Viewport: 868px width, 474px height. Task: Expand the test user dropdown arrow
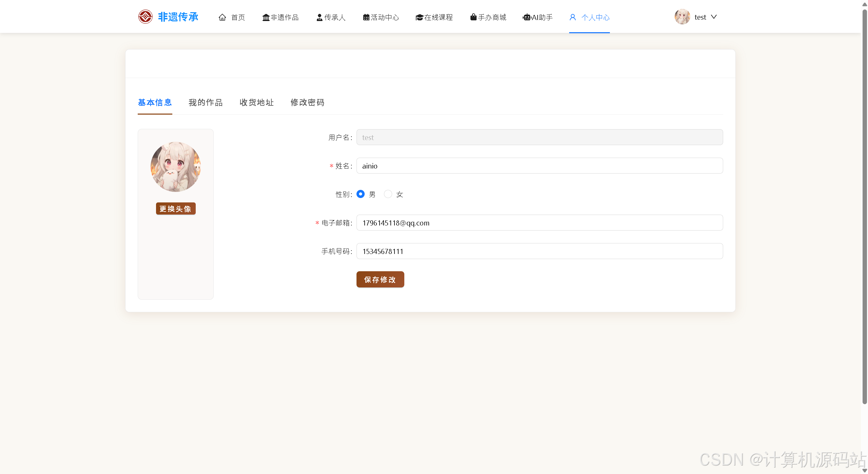pyautogui.click(x=714, y=17)
